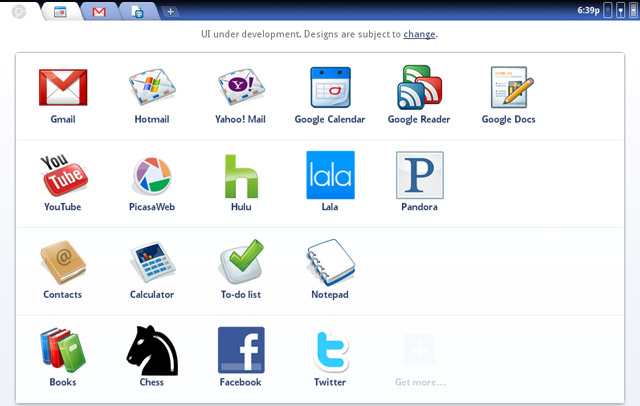This screenshot has height=406, width=640.
Task: Click the 'Facebook' label text
Action: point(240,382)
